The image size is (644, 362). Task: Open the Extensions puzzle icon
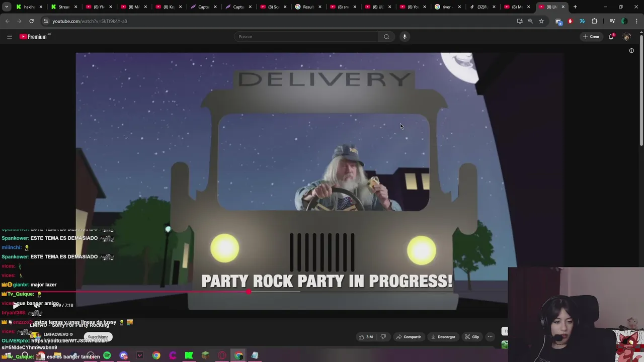[x=595, y=21]
